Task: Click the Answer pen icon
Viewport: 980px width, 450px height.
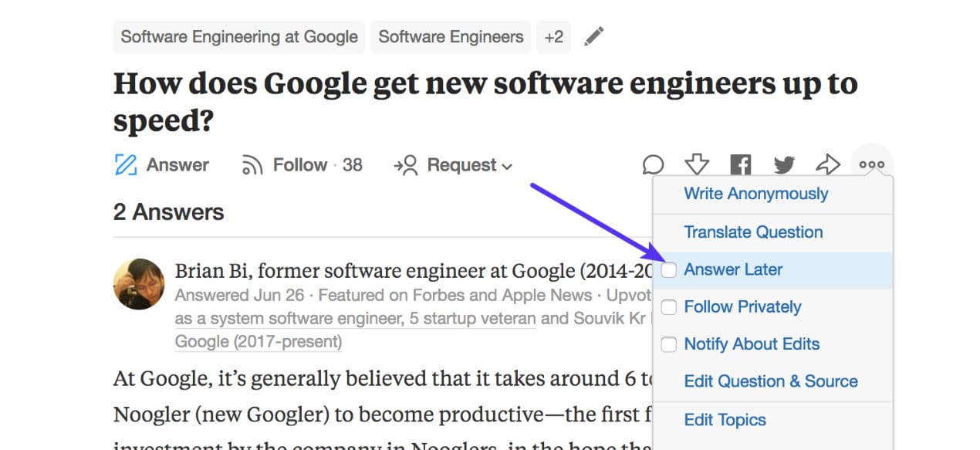Action: pyautogui.click(x=127, y=164)
